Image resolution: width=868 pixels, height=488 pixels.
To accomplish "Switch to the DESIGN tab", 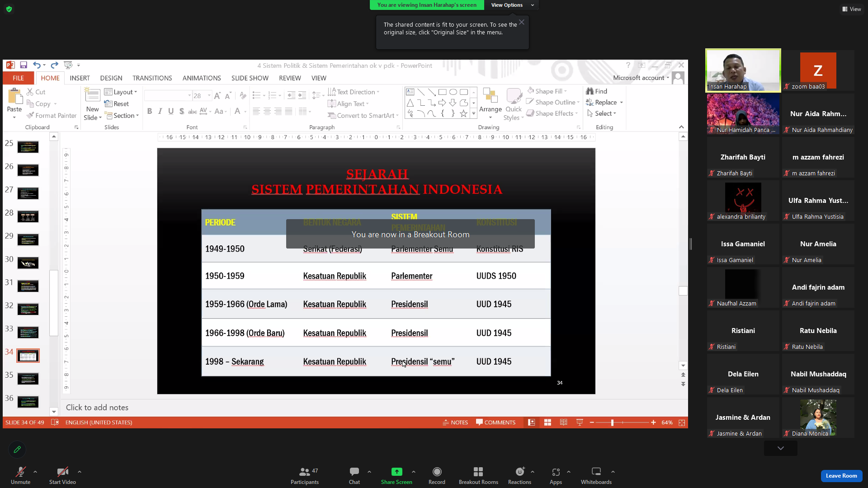I will pos(111,78).
